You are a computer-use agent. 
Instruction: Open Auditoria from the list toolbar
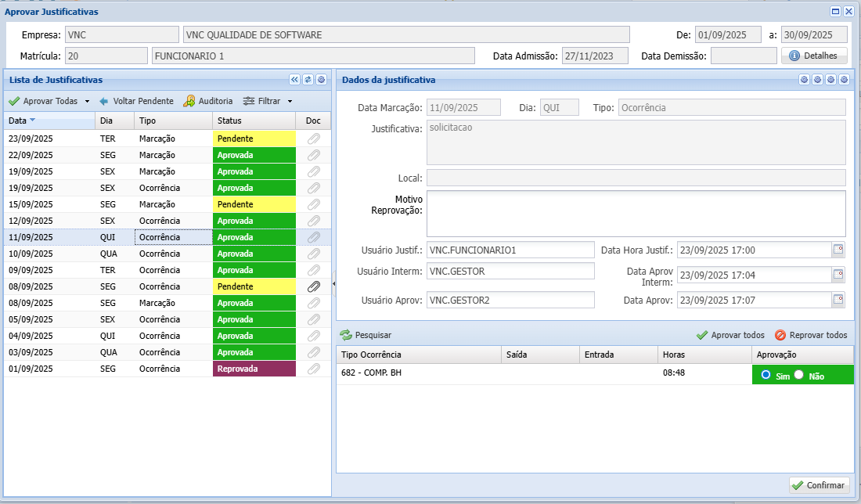click(x=208, y=101)
